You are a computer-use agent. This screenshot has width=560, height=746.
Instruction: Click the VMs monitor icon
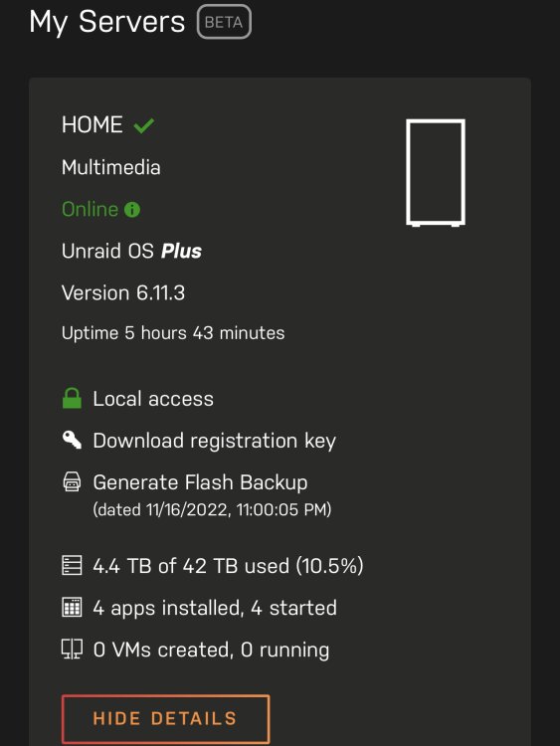pos(72,649)
